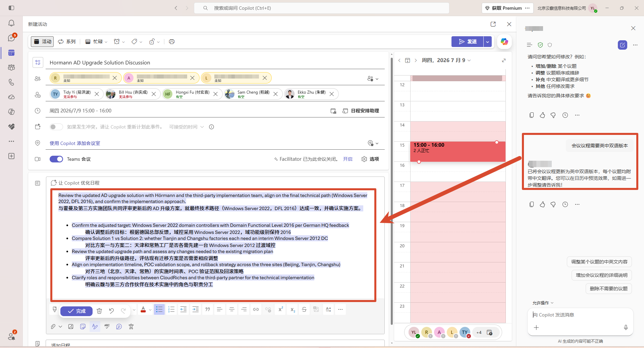This screenshot has height=348, width=644.
Task: Click the Add room with Copilot link
Action: tap(75, 143)
